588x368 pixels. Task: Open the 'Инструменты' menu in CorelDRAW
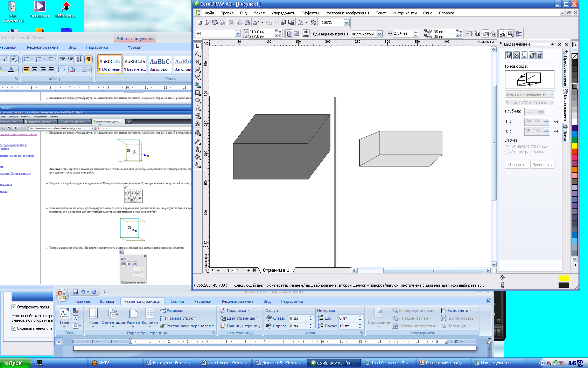tap(405, 13)
